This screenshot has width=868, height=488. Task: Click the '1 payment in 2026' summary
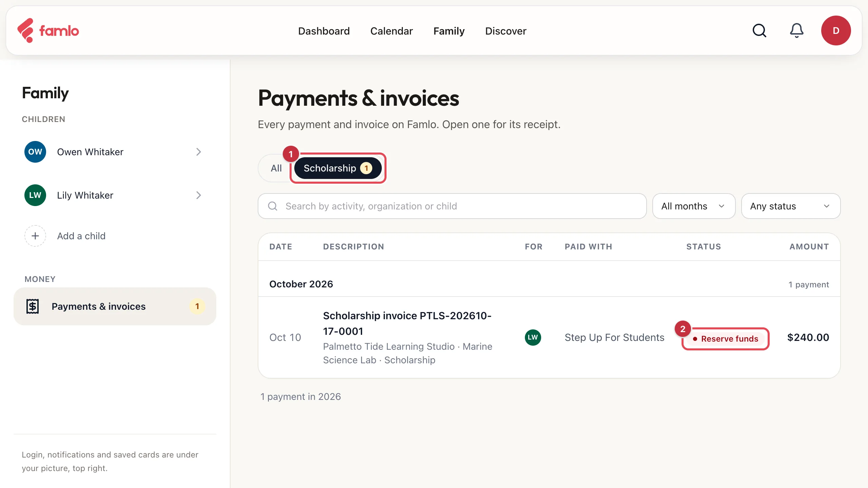pos(300,396)
